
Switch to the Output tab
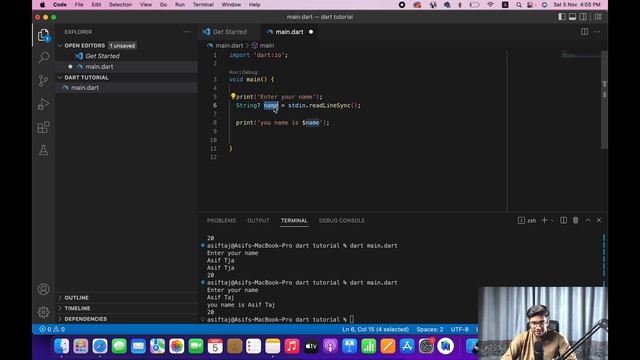click(x=258, y=220)
